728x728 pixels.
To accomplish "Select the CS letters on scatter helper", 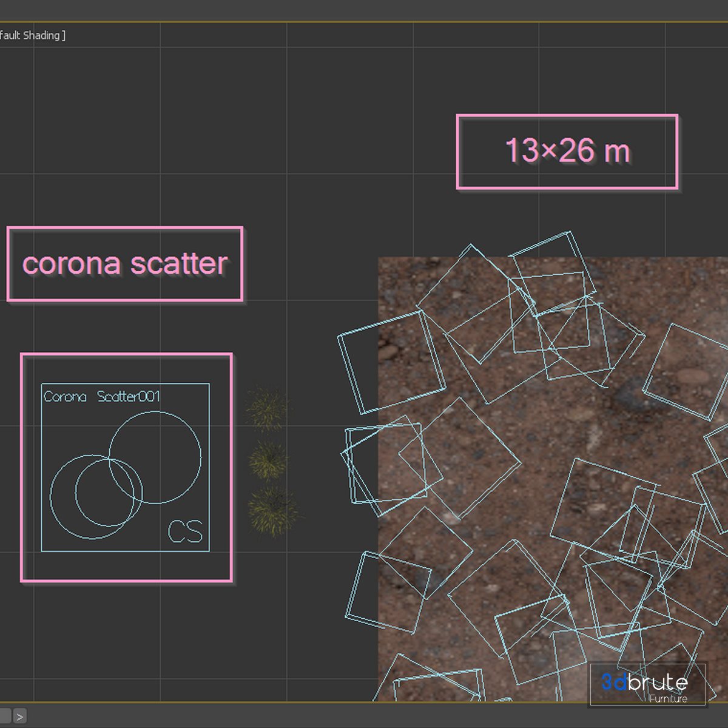I will coord(185,532).
